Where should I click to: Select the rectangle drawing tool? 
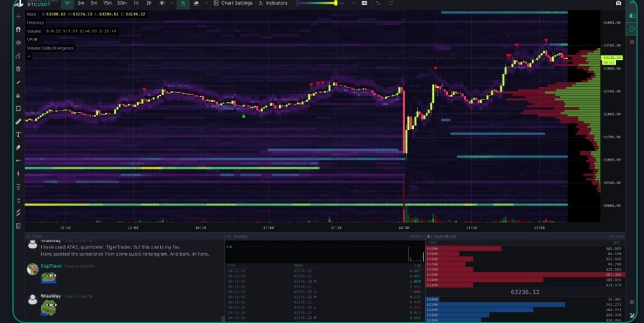[18, 108]
